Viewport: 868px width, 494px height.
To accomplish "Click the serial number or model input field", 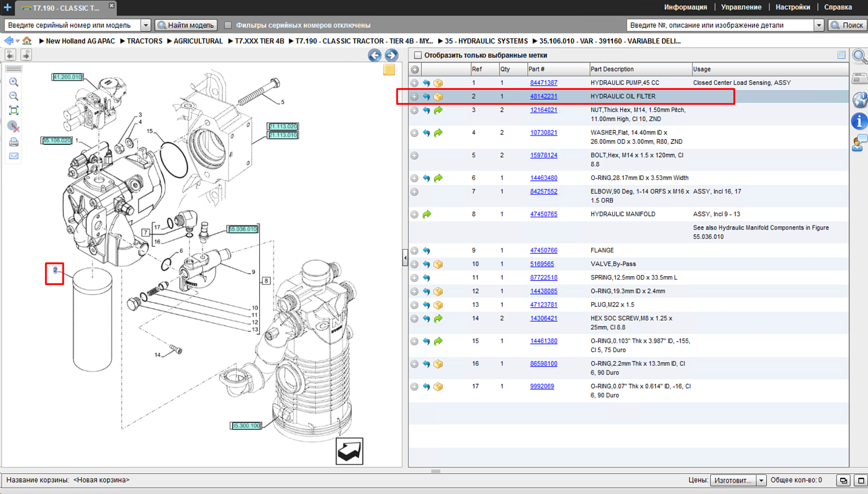I will pyautogui.click(x=72, y=25).
